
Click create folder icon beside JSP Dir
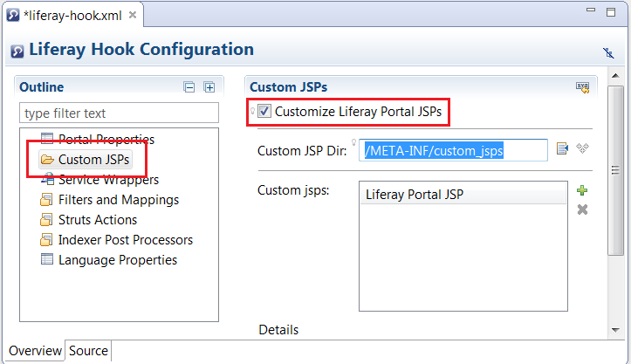[x=582, y=148]
